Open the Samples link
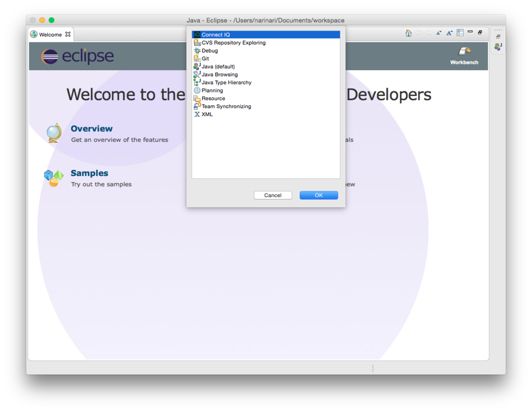The image size is (532, 412). (x=89, y=173)
